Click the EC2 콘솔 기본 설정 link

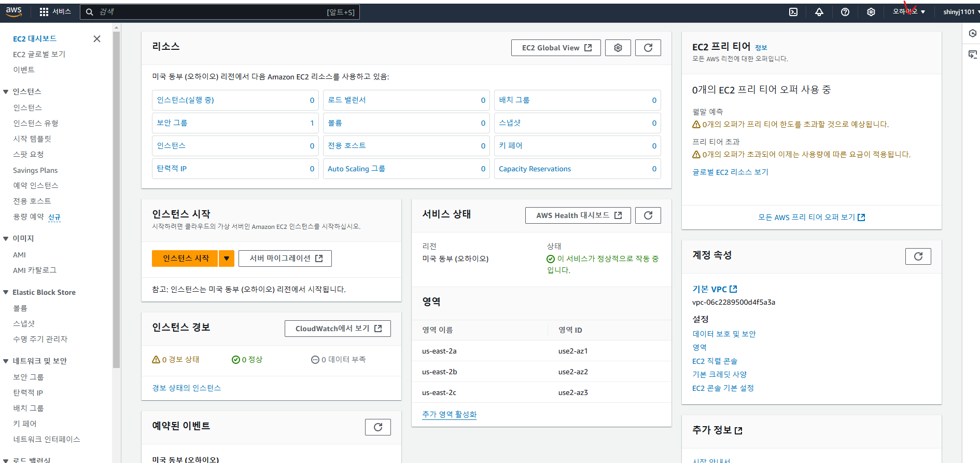pos(723,388)
